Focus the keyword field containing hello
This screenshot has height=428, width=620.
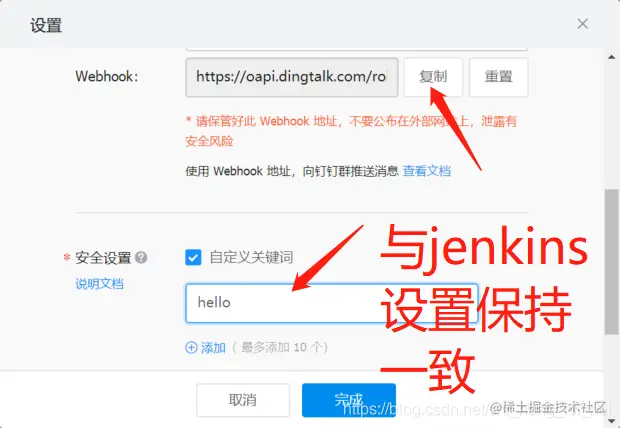[x=332, y=303]
